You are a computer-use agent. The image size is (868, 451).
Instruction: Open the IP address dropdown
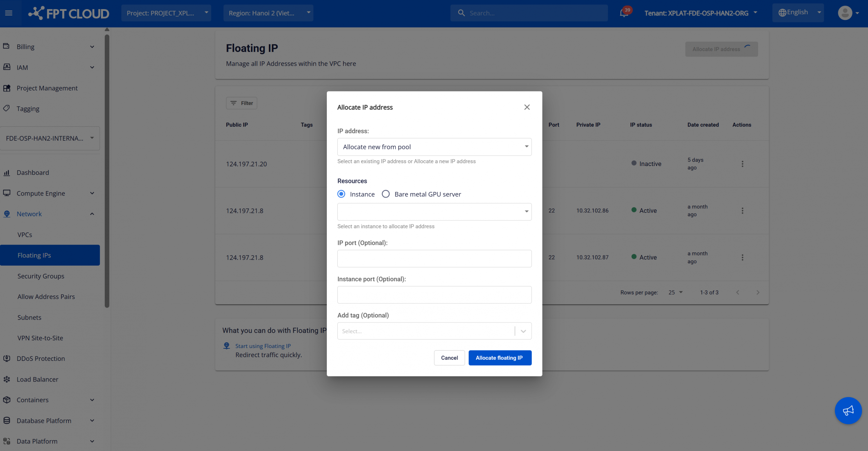(434, 147)
